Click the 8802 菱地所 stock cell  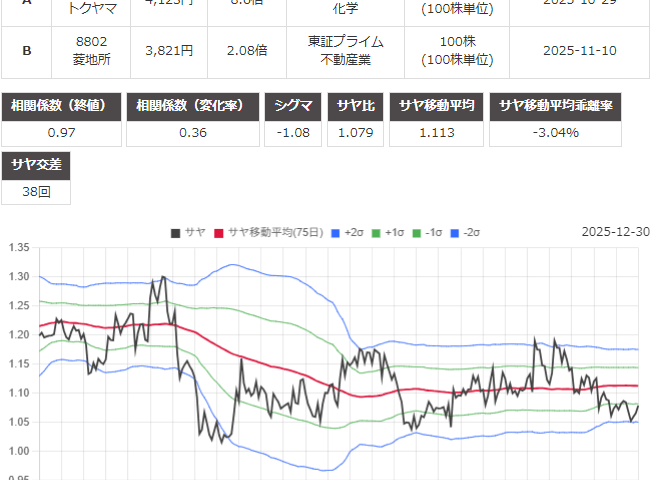pos(91,50)
